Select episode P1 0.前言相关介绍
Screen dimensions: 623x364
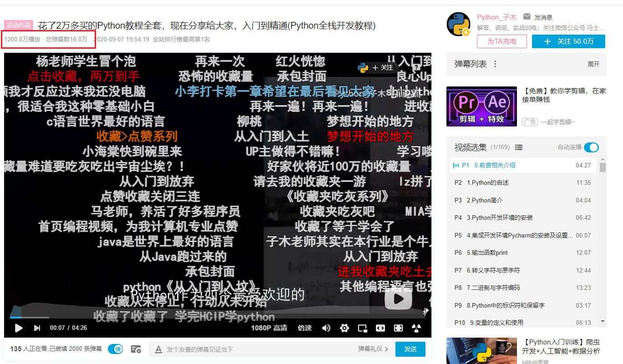click(x=523, y=165)
